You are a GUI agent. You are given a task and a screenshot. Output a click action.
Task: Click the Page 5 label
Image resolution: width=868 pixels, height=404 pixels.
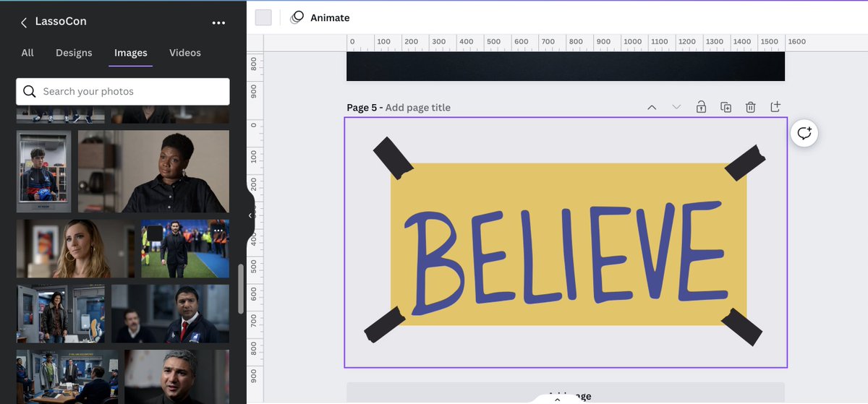tap(362, 108)
